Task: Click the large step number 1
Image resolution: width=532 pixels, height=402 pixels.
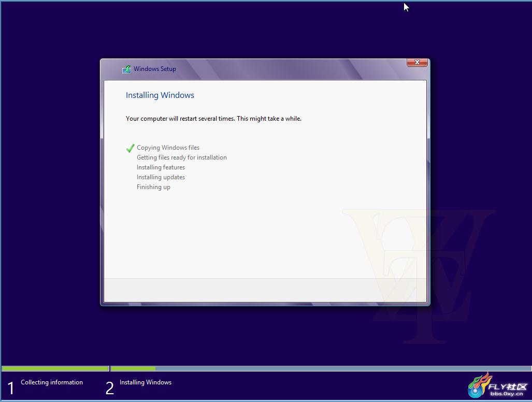Action: [11, 388]
